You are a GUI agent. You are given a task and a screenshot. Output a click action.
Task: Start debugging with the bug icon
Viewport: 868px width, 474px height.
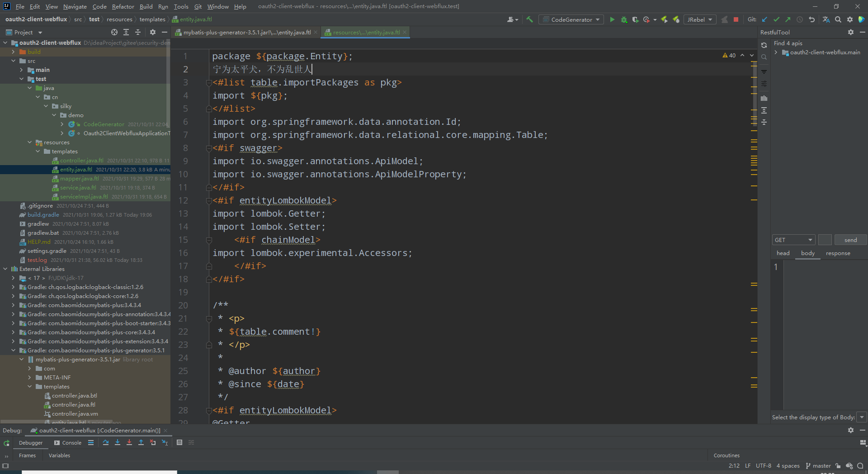click(x=624, y=19)
